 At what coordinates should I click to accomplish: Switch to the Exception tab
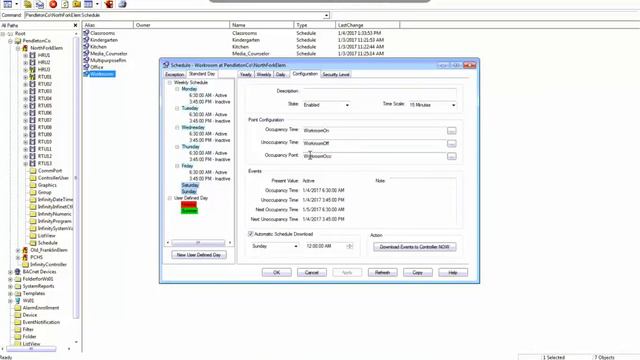175,75
